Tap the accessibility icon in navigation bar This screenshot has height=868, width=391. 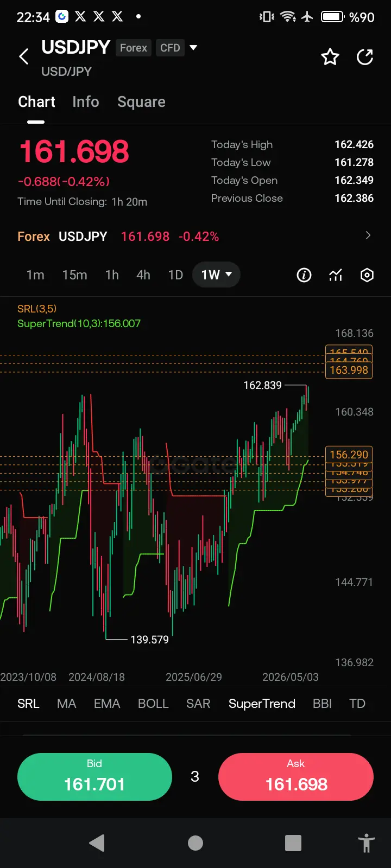point(367,843)
